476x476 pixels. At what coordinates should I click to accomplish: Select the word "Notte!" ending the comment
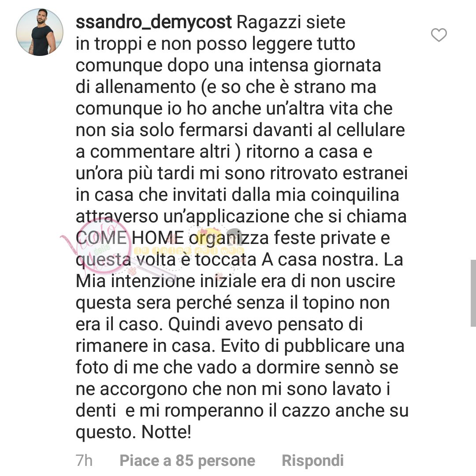(x=166, y=432)
